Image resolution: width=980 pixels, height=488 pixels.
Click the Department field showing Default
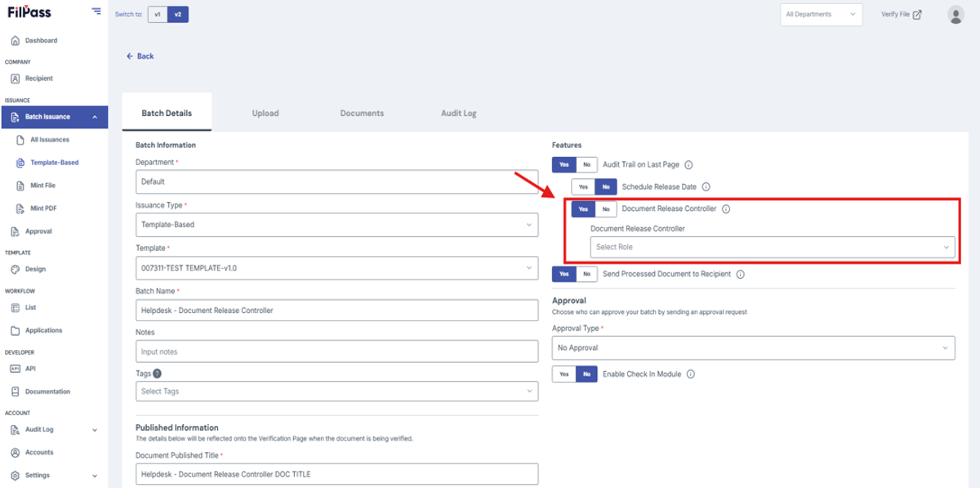pos(336,181)
